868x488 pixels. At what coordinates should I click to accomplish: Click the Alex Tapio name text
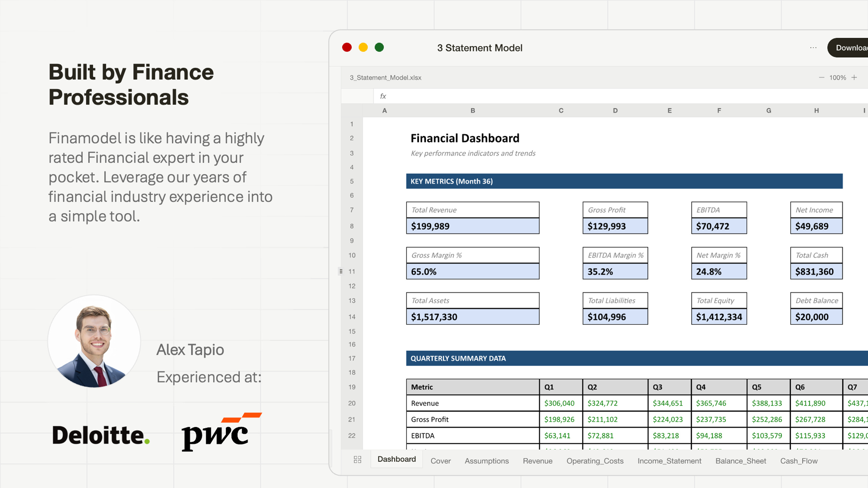click(x=190, y=350)
